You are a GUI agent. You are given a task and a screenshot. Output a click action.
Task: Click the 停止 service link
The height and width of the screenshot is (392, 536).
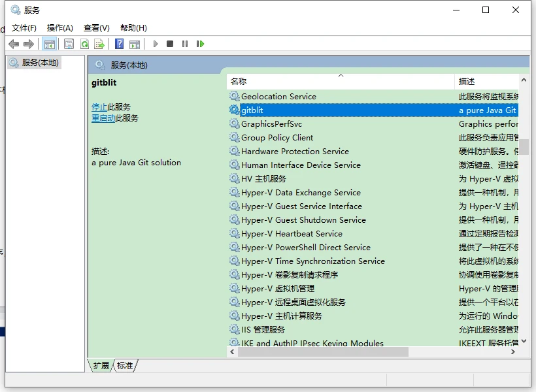pos(99,106)
